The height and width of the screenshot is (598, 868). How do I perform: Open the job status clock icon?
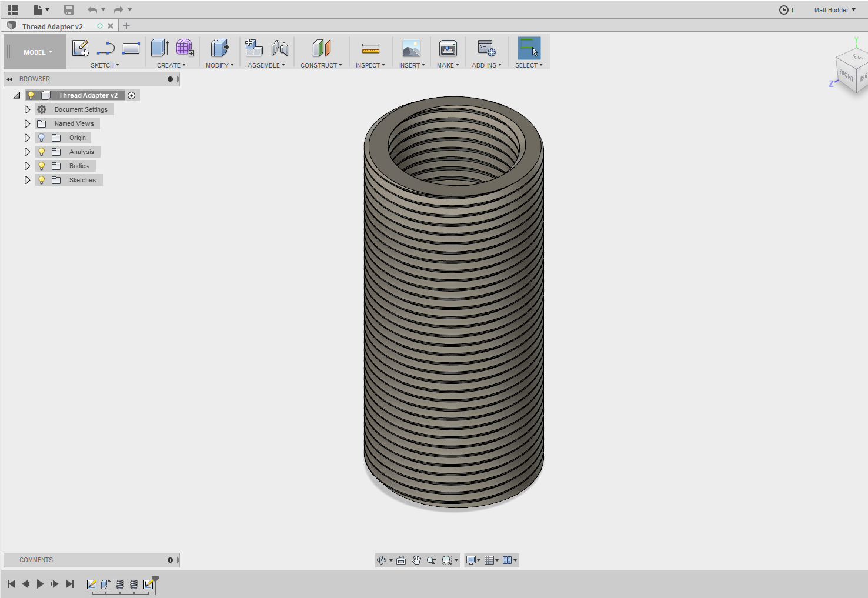pos(783,10)
